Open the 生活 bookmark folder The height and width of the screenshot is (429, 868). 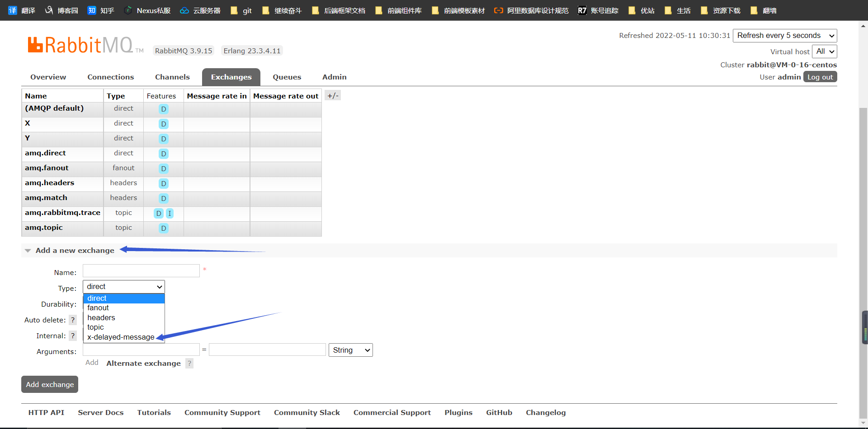[x=677, y=10]
